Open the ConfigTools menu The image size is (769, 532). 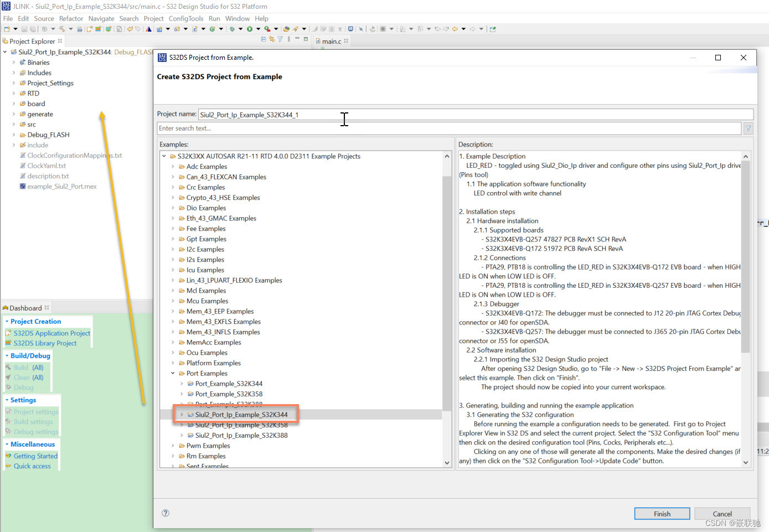pos(186,18)
